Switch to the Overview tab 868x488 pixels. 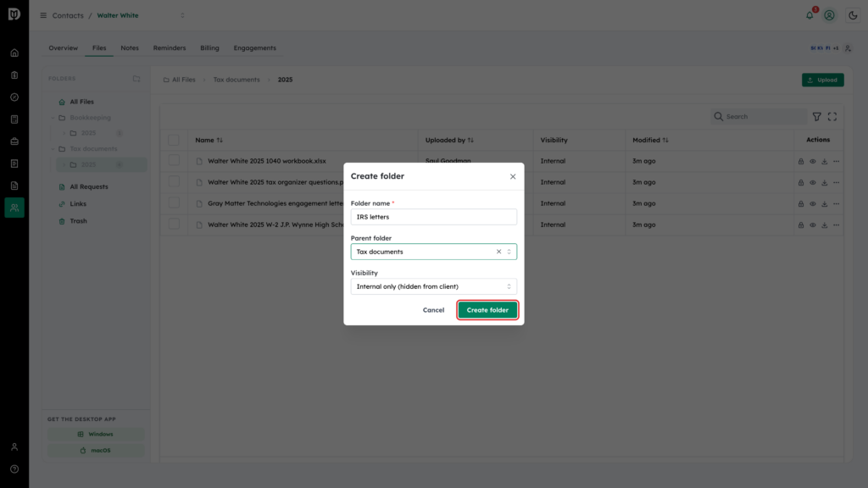(63, 48)
